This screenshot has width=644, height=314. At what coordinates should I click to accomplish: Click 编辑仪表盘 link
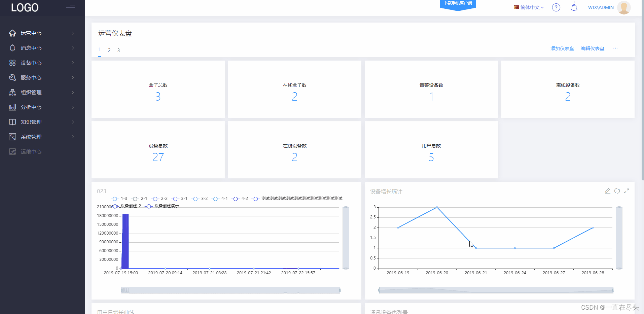593,48
